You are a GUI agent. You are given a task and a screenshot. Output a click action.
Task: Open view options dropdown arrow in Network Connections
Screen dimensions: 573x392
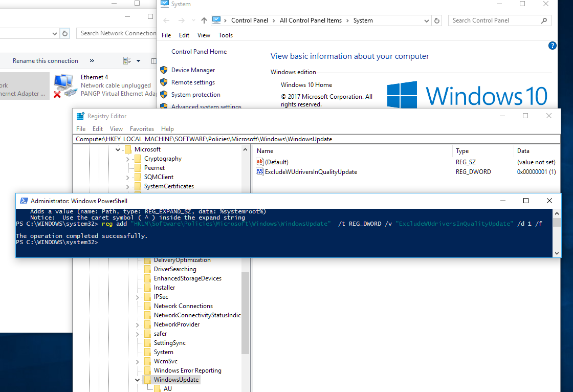coord(139,61)
